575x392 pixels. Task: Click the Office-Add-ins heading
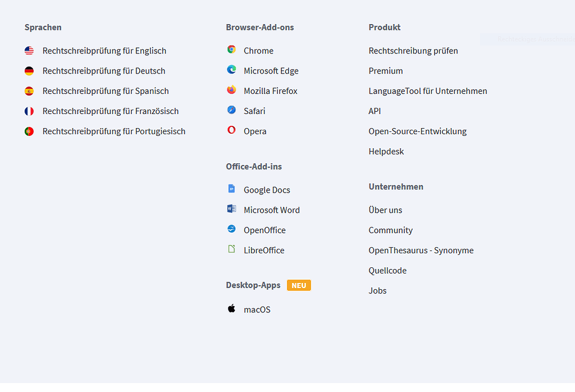254,167
